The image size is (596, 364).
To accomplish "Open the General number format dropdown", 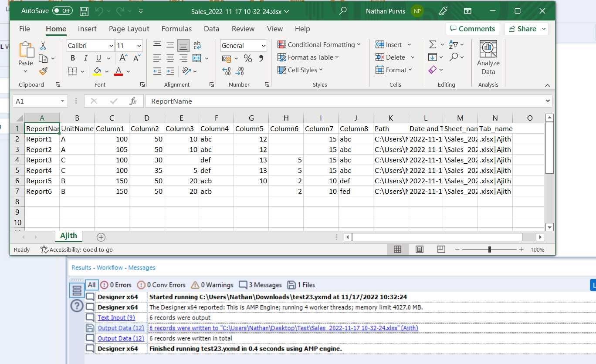I will 264,46.
